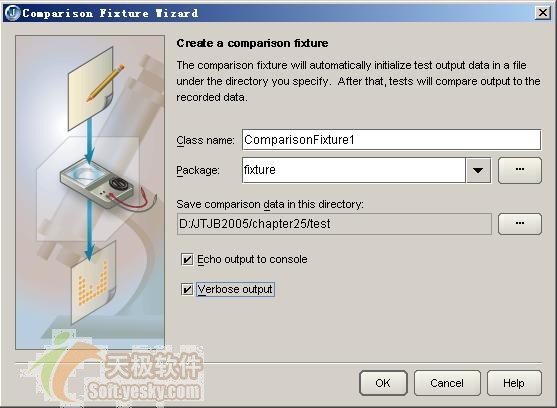Focus the Class name text field
The image size is (557, 408).
pyautogui.click(x=391, y=140)
